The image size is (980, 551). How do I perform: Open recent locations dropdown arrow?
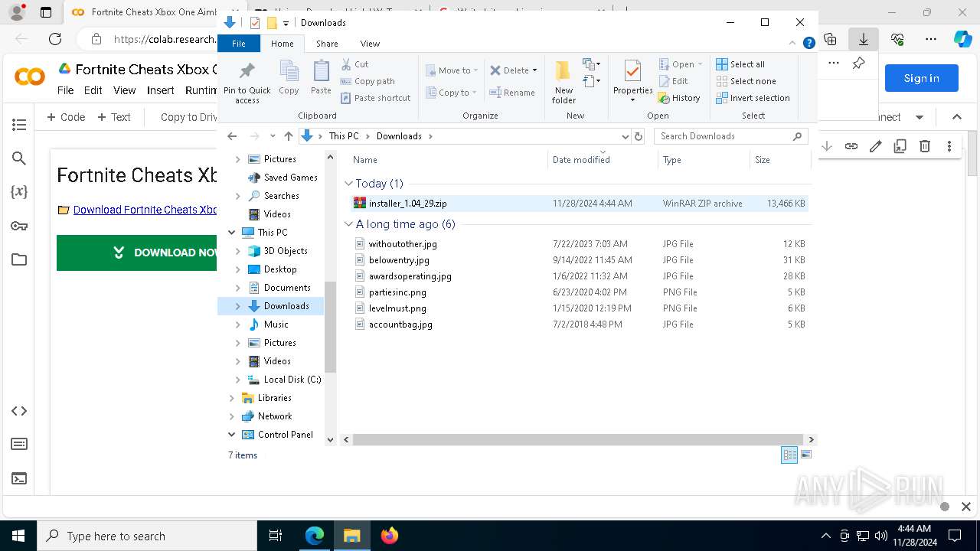273,136
